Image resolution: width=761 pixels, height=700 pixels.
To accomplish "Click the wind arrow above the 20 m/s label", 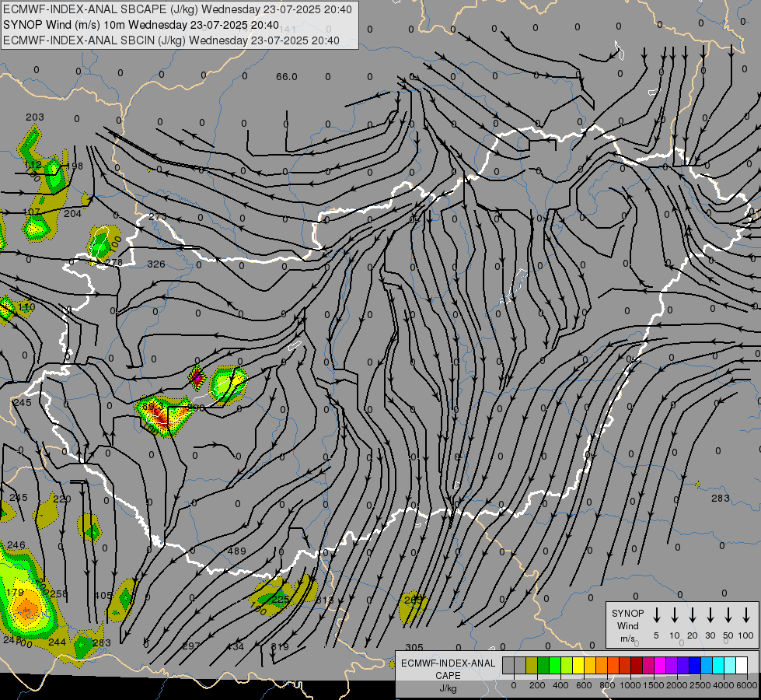I will point(692,614).
